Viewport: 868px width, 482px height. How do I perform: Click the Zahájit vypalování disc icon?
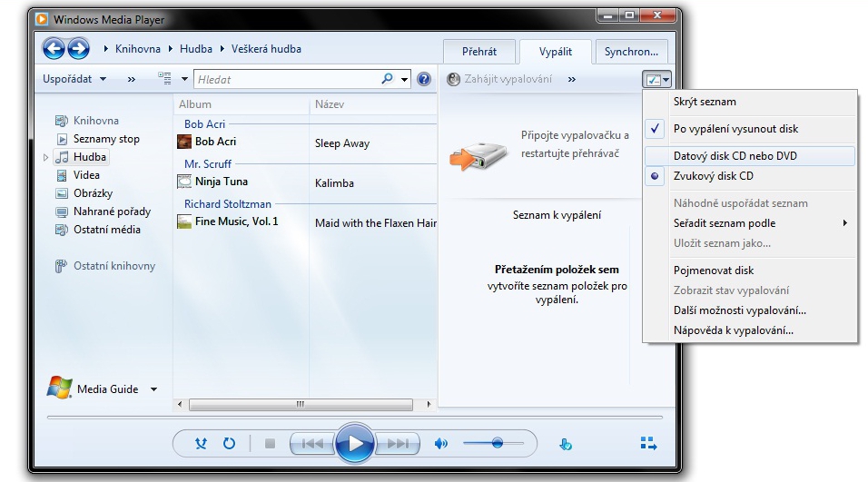pyautogui.click(x=453, y=79)
